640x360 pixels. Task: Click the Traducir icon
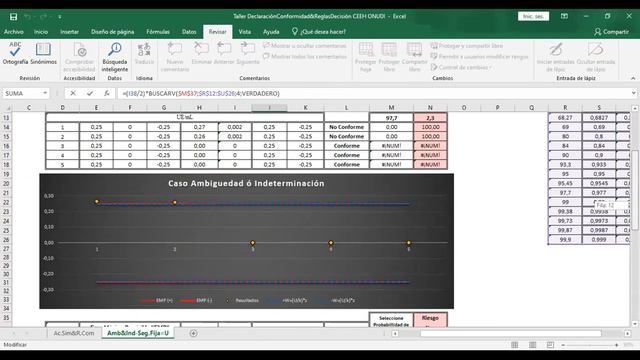[144, 53]
